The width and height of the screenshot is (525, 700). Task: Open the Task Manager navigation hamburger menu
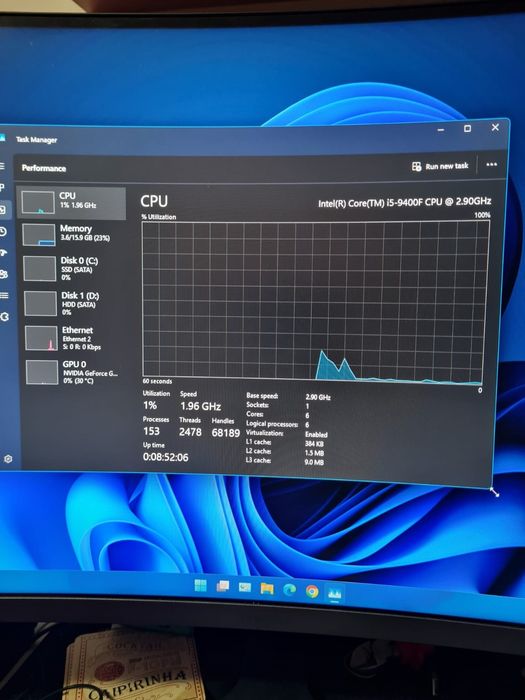pyautogui.click(x=2, y=167)
